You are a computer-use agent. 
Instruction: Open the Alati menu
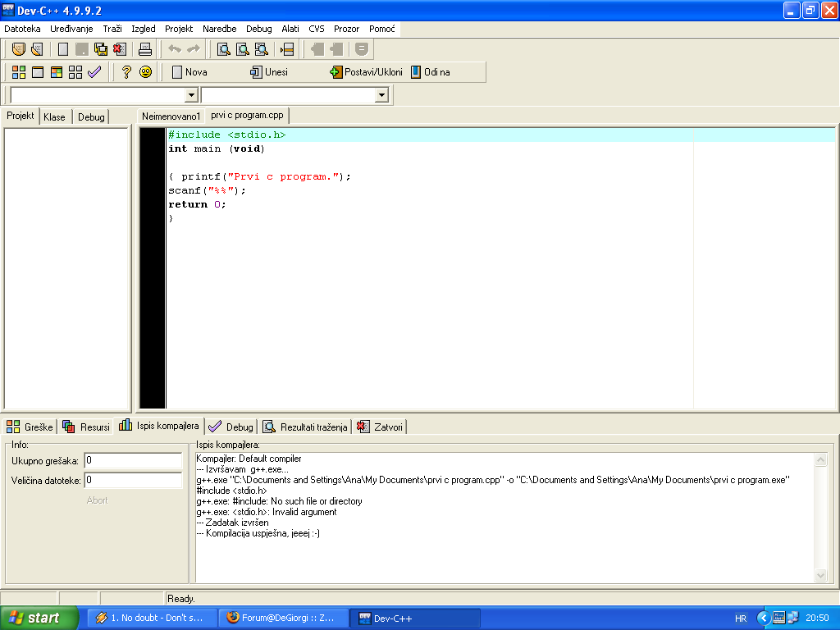[x=290, y=29]
